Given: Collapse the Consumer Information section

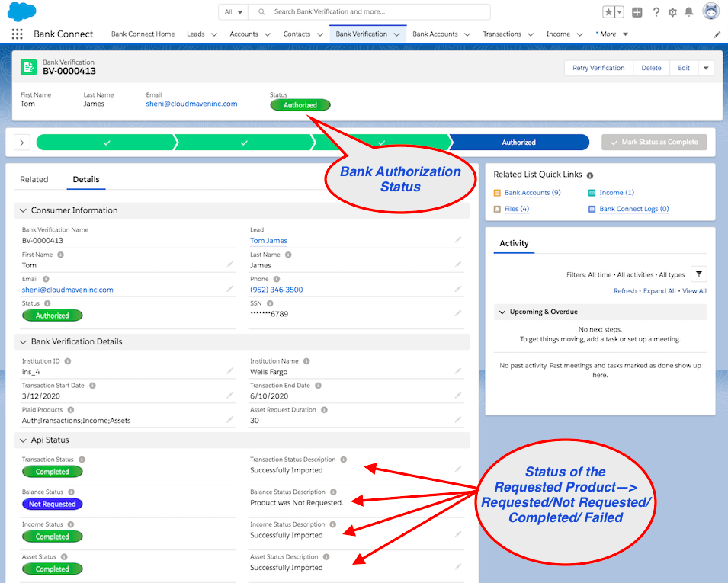Looking at the screenshot, I should [24, 210].
